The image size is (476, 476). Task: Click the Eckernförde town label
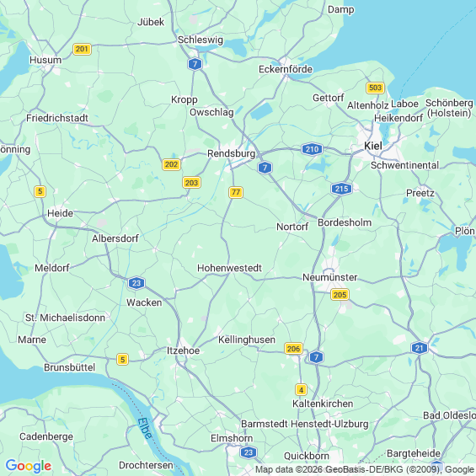pos(286,69)
